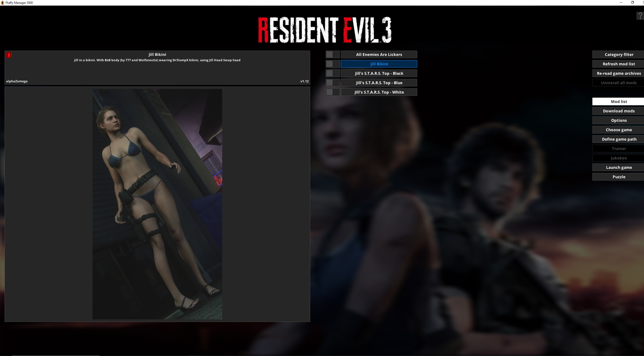
Task: Open the Options page
Action: click(x=619, y=120)
